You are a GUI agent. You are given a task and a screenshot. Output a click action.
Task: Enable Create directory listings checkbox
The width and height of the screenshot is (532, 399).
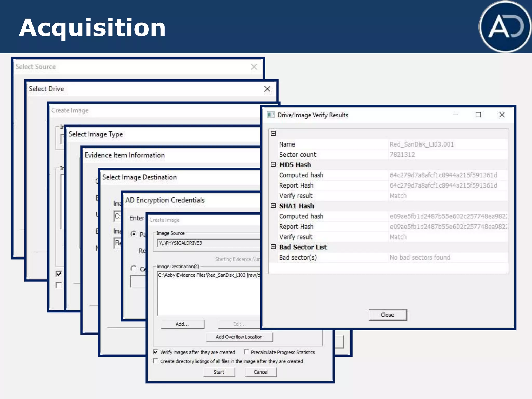156,361
